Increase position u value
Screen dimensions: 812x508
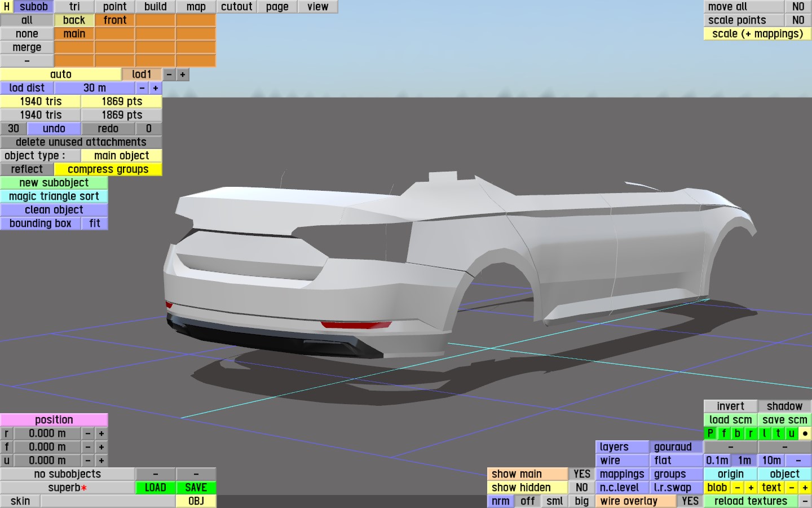(101, 461)
